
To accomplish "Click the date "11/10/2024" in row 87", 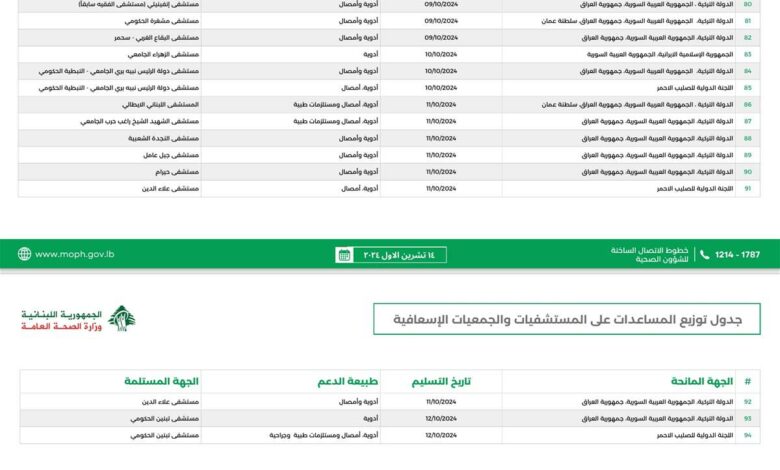I will coord(441,121).
